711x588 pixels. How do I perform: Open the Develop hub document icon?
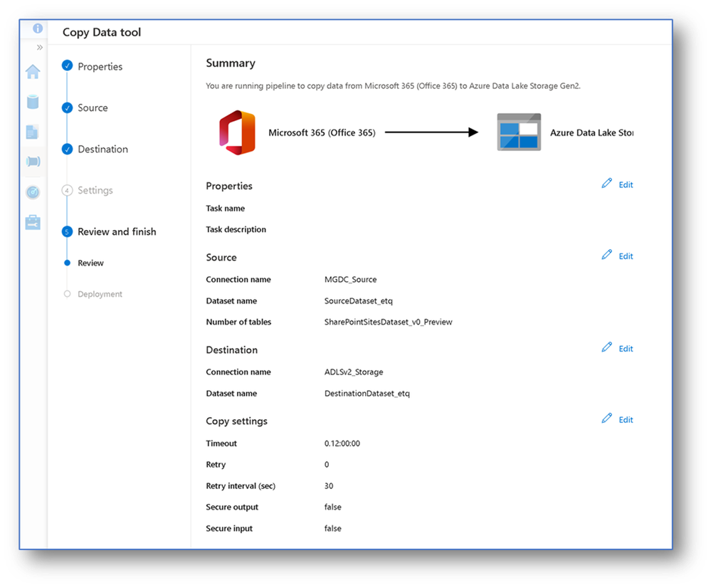tap(32, 132)
